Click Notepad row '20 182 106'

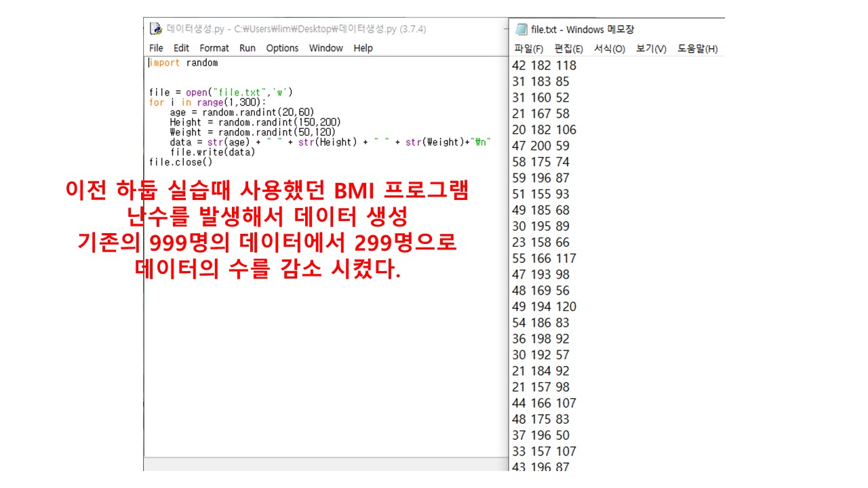(544, 129)
